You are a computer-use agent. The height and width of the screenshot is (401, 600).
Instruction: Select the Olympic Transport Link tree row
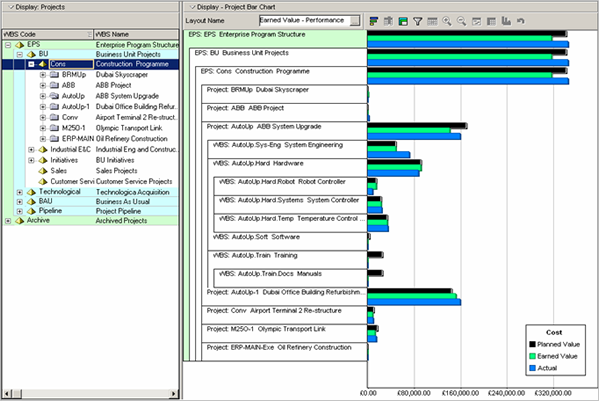pos(90,128)
